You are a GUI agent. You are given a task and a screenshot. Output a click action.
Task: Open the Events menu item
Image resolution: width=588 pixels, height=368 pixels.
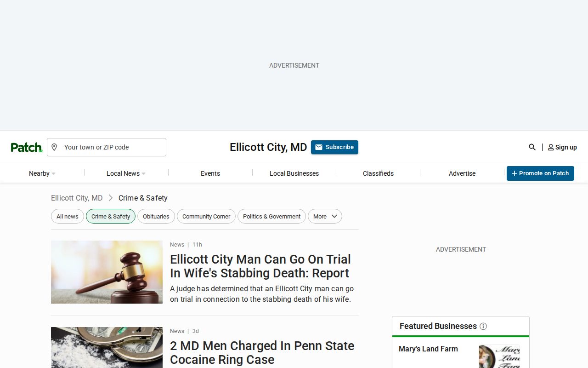tap(210, 173)
